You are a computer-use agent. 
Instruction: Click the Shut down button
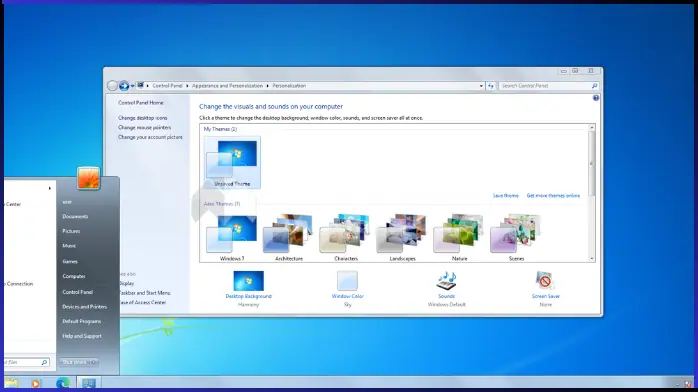pyautogui.click(x=74, y=362)
